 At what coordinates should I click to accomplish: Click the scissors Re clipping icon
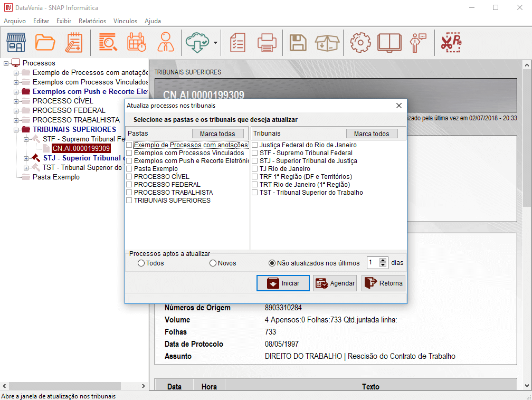451,42
